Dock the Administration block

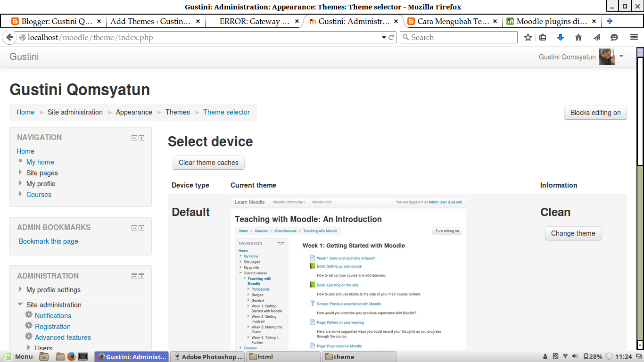141,276
